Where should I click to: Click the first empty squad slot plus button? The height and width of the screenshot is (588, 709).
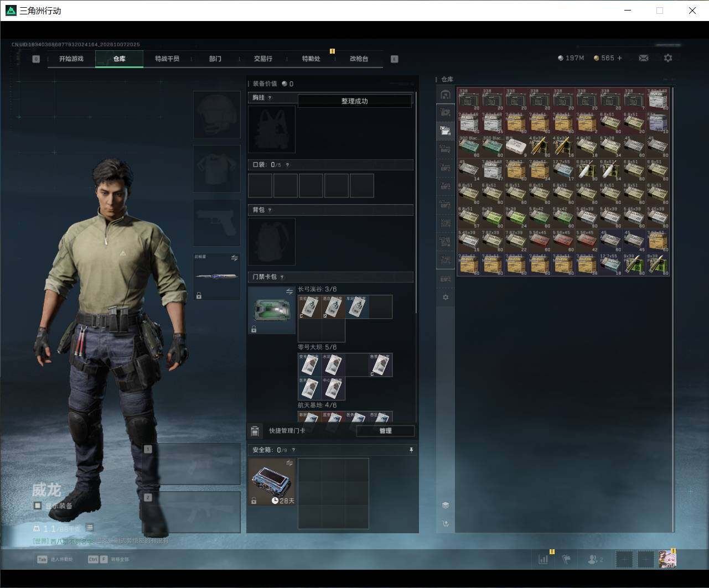coord(624,559)
